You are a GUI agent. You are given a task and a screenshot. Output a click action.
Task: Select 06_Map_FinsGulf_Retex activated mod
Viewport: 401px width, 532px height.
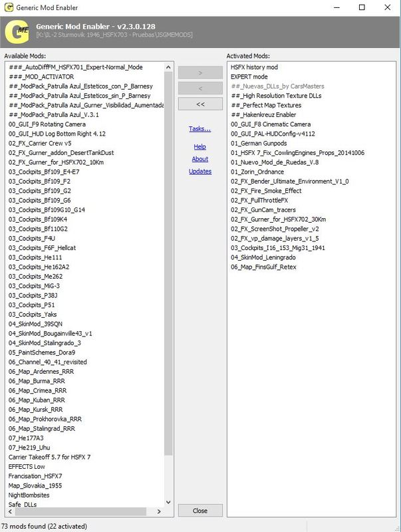pos(263,267)
